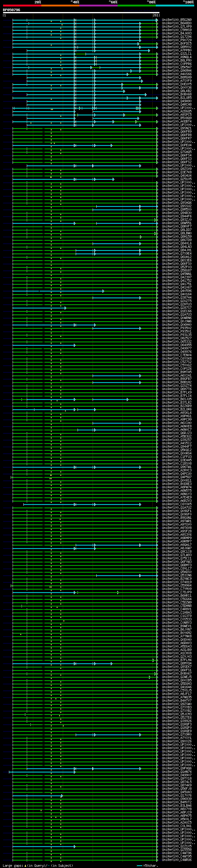Select the UniRef100_B5X8Q9 label
This screenshot has height=868, width=197.
pyautogui.click(x=177, y=118)
